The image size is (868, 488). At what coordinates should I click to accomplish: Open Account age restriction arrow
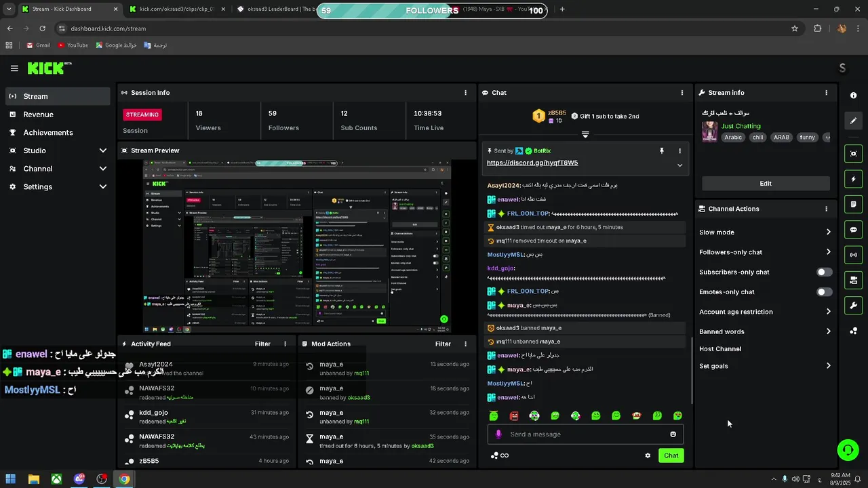pyautogui.click(x=828, y=312)
